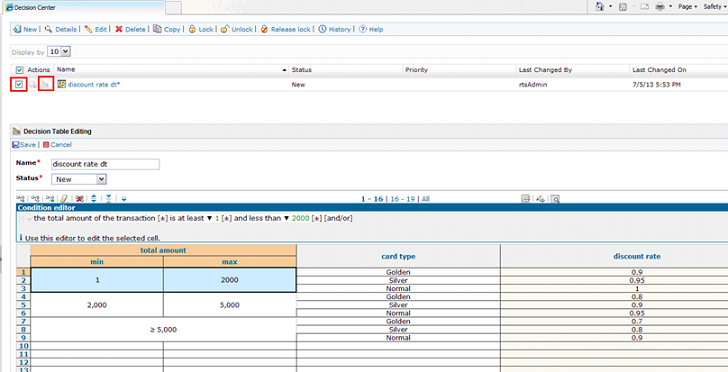Click the second insert-row icon in table toolbar
Image resolution: width=728 pixels, height=372 pixels.
34,199
